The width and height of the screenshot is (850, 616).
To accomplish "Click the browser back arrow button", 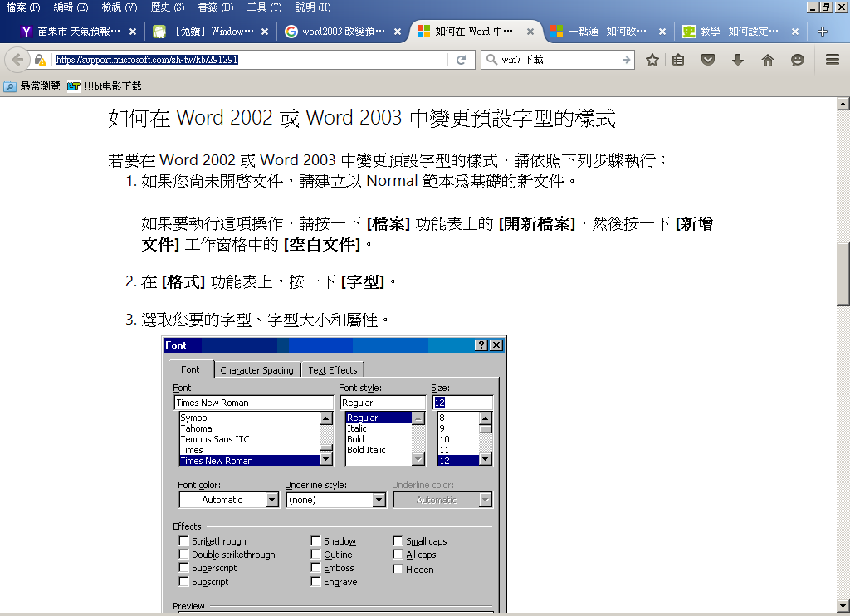I will pyautogui.click(x=17, y=60).
